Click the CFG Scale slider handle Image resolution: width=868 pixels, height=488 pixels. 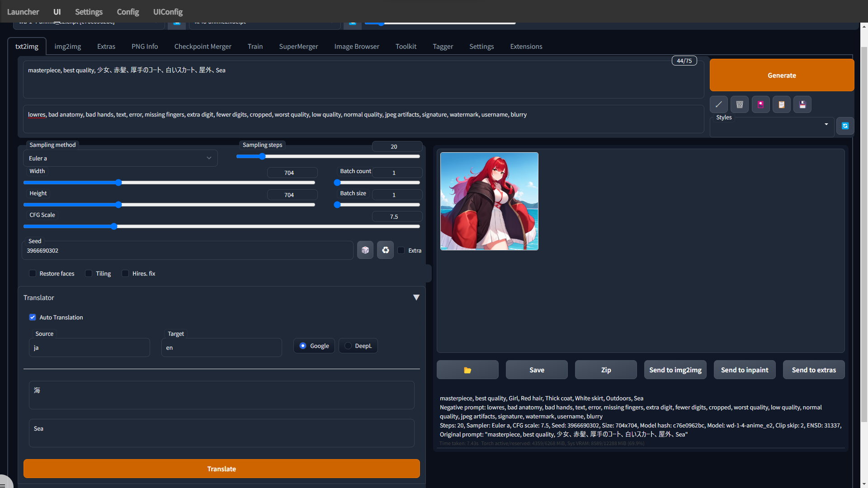pos(114,226)
